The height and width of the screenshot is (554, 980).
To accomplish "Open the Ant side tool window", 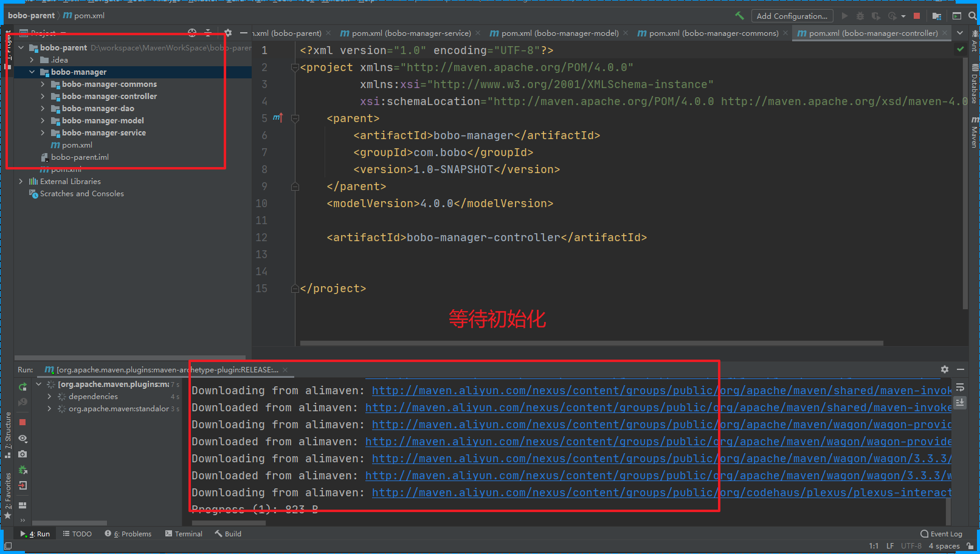I will point(975,40).
